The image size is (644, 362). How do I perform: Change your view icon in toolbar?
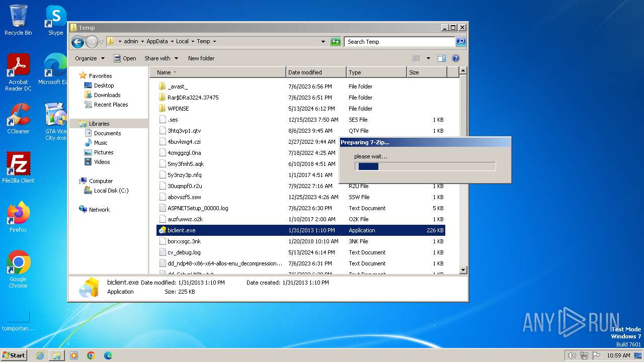tap(416, 58)
